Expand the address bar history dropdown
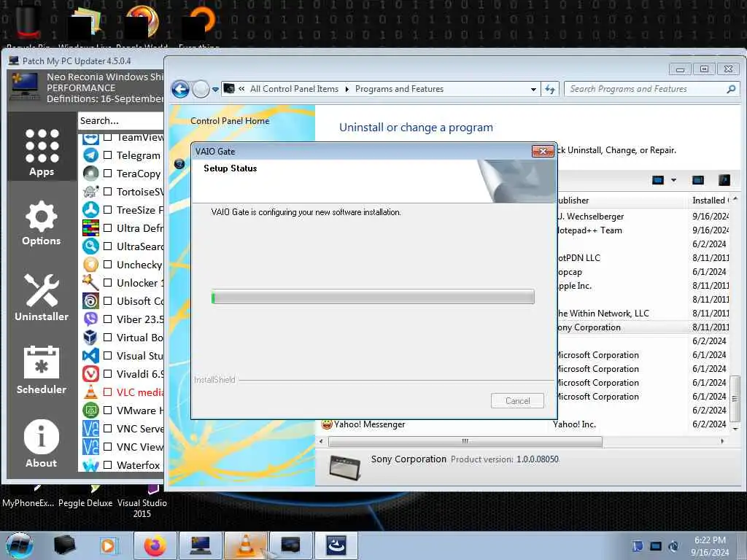 533,89
